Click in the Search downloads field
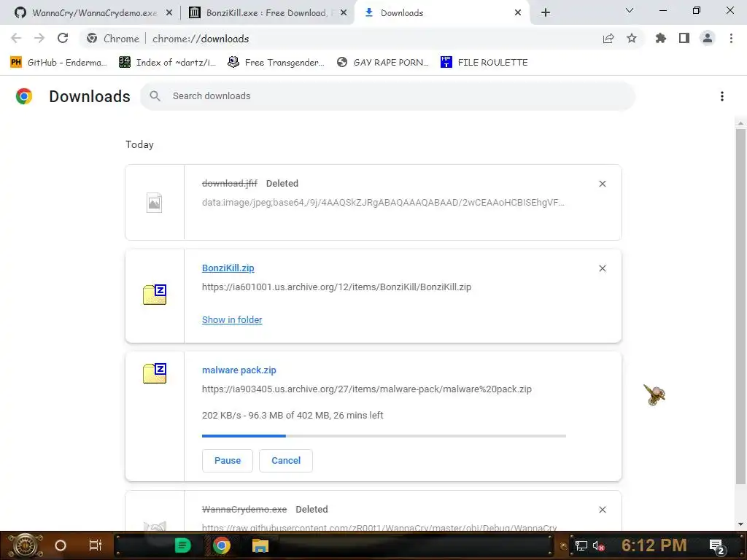This screenshot has height=560, width=747. pyautogui.click(x=387, y=96)
